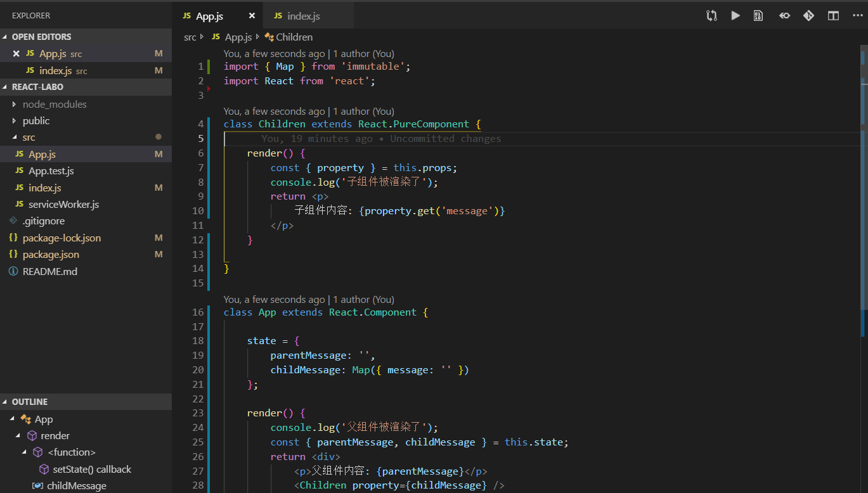Click the previous revision arrow icon
The height and width of the screenshot is (493, 868).
click(784, 16)
